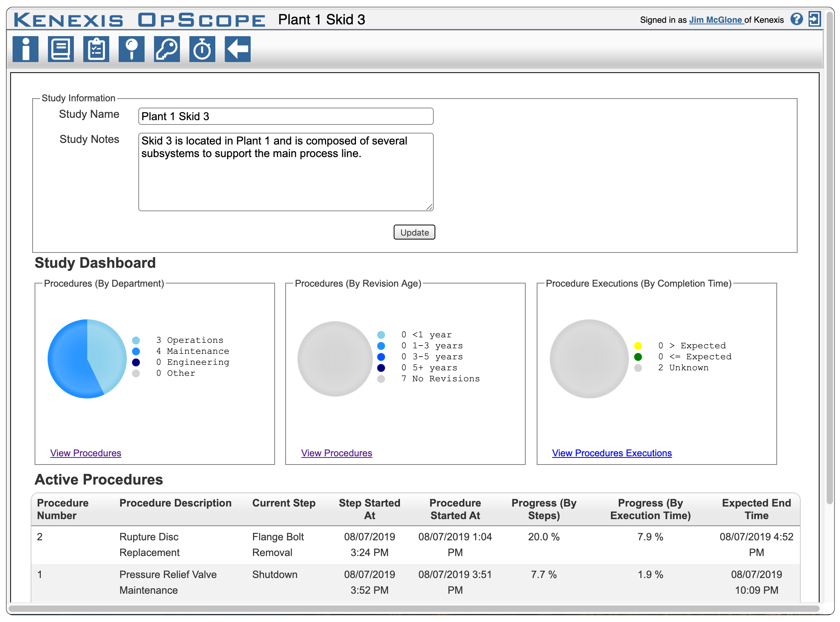This screenshot has width=840, height=622.
Task: Click the Step Started At column header
Action: coord(370,509)
